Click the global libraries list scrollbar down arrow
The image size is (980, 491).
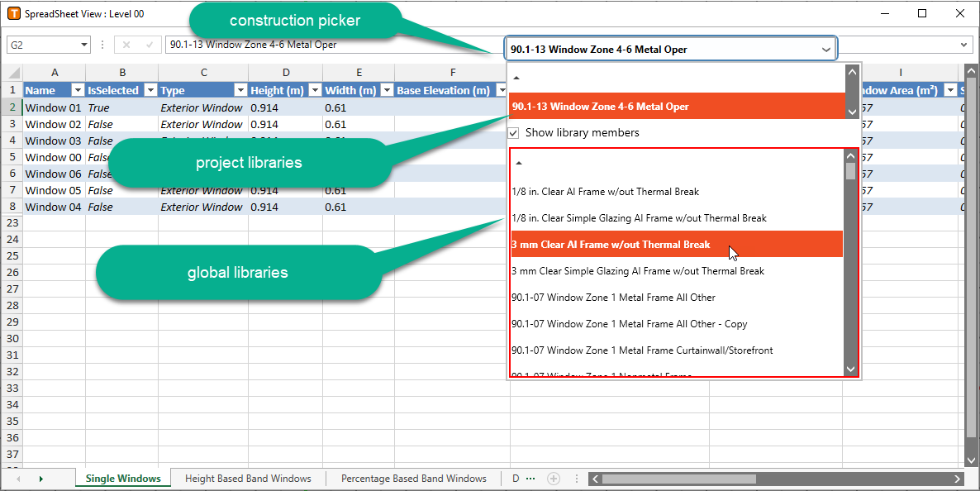coord(850,369)
